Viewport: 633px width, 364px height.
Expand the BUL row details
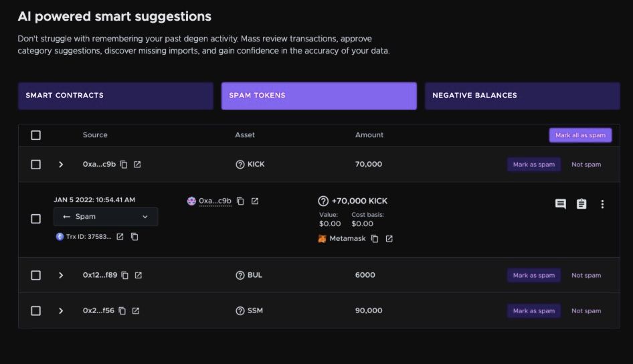[x=61, y=275]
